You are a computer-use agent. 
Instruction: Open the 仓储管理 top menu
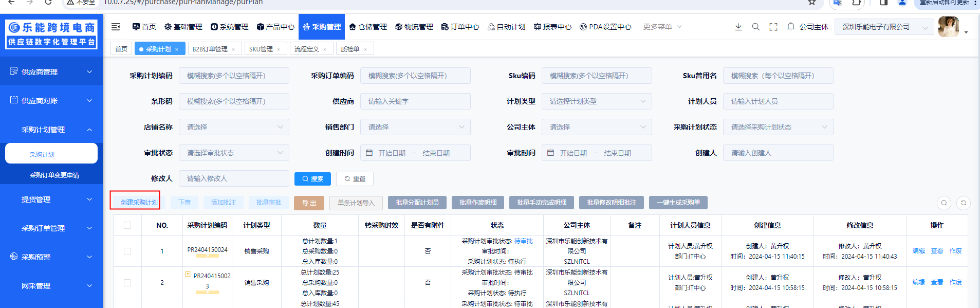click(368, 27)
